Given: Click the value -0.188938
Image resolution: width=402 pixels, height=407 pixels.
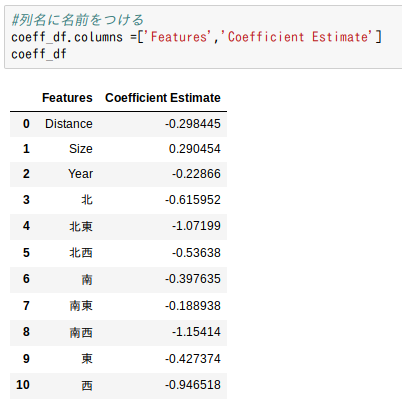Looking at the screenshot, I should click(x=193, y=306).
